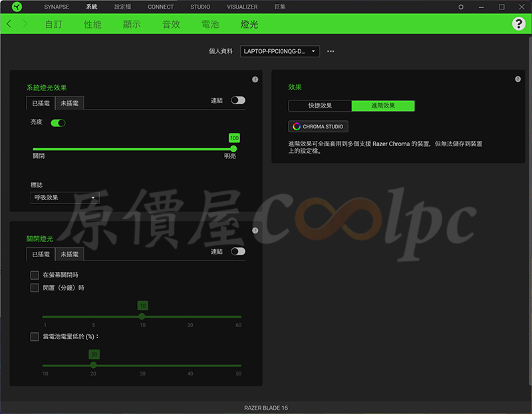Switch to the 燈光 tab
This screenshot has width=532, height=414.
(249, 24)
